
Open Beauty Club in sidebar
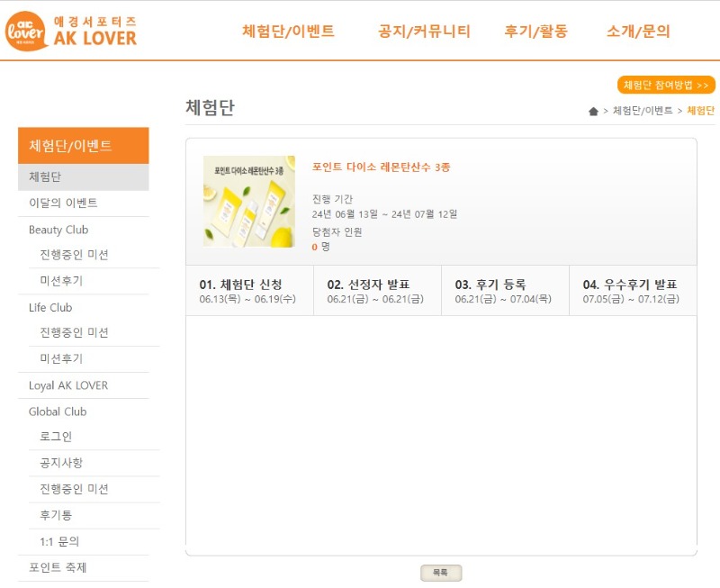click(x=58, y=230)
